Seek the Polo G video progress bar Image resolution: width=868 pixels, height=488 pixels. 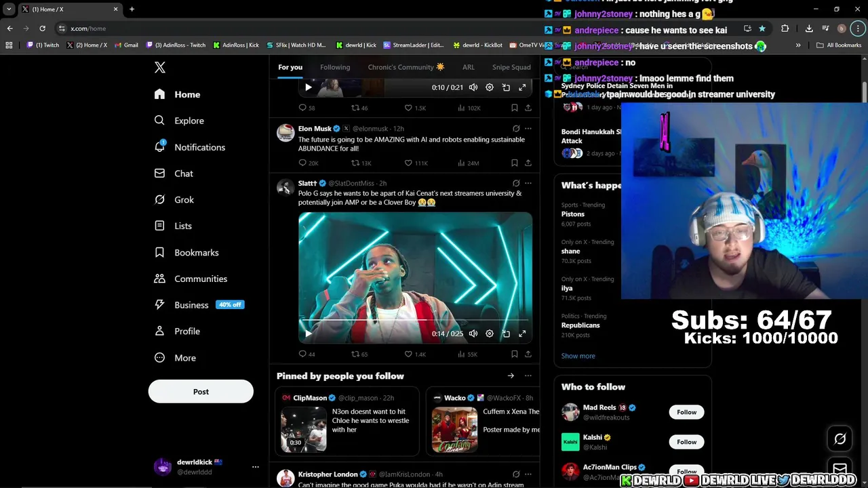pos(415,319)
